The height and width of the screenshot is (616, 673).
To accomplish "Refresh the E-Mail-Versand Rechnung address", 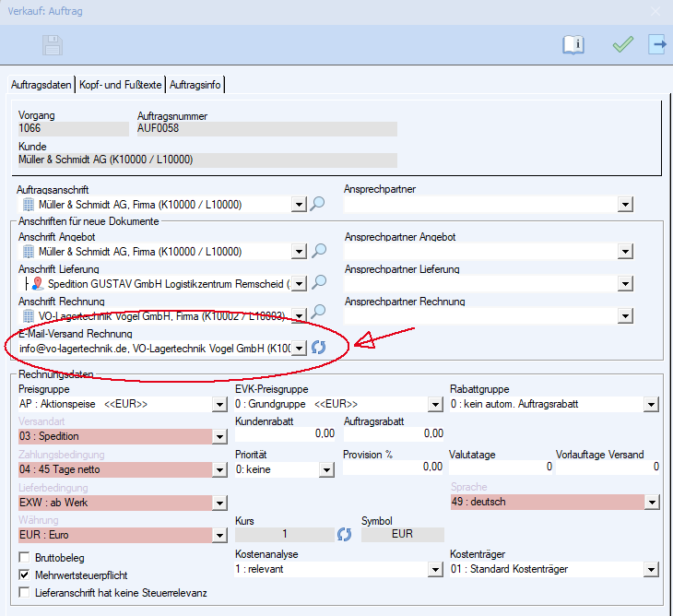I will tap(318, 348).
